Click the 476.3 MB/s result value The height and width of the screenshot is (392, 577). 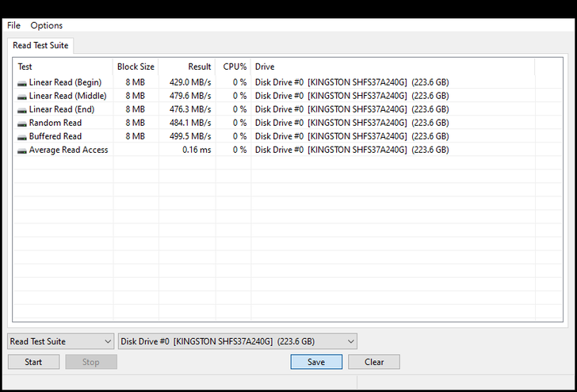click(x=190, y=109)
